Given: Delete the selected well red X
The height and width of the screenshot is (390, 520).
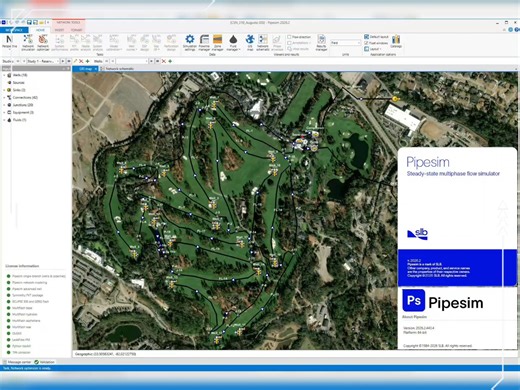Looking at the screenshot, I should point(164,61).
